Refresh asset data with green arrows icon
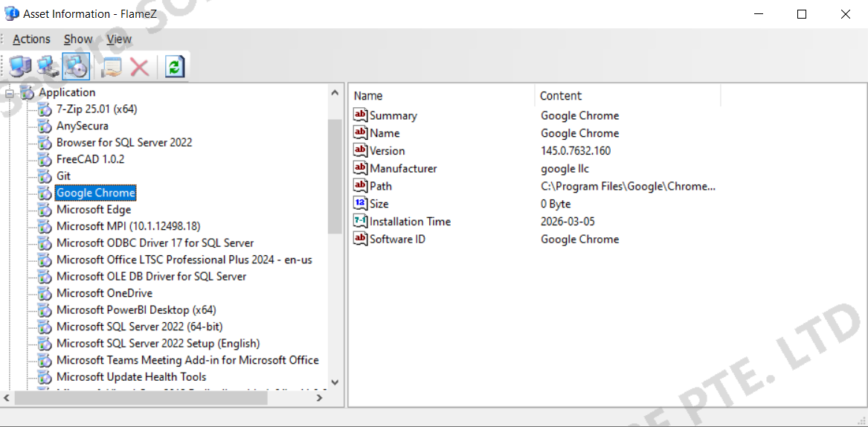868x427 pixels. click(174, 67)
